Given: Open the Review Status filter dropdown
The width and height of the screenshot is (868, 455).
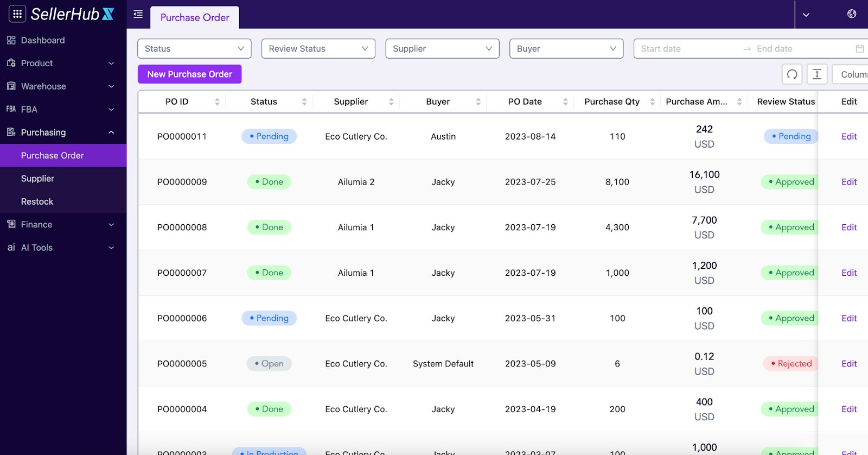Looking at the screenshot, I should 318,49.
